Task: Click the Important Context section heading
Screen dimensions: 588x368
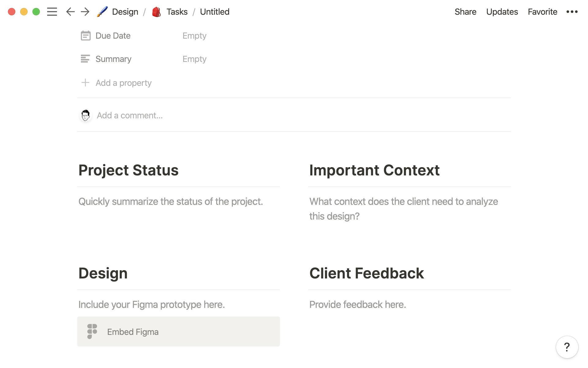Action: pos(374,169)
